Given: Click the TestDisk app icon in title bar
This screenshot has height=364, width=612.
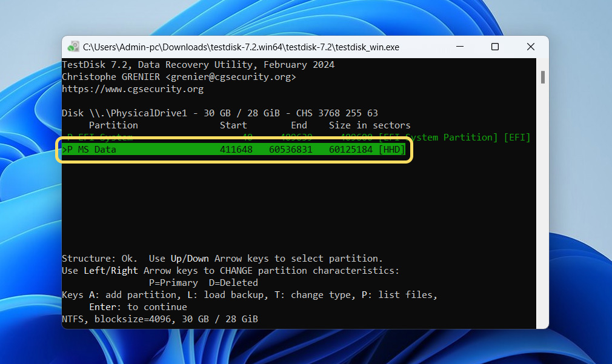Looking at the screenshot, I should (x=73, y=47).
